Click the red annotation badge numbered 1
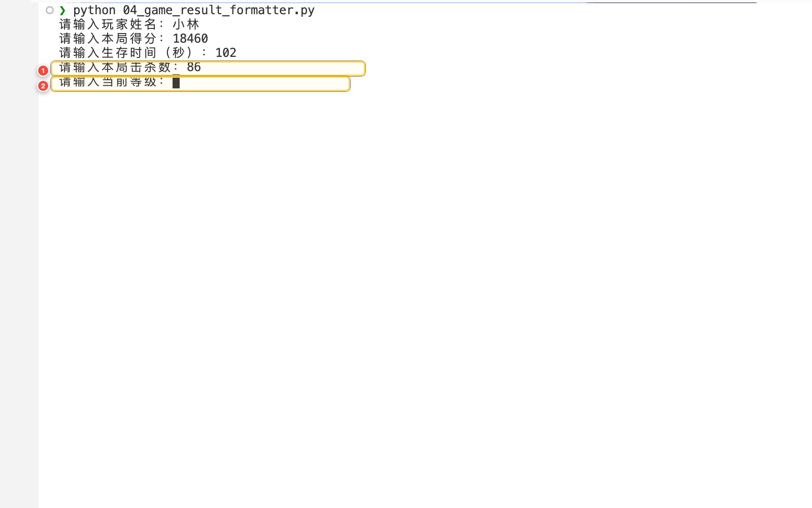Screen dimensions: 812x508 coord(43,71)
